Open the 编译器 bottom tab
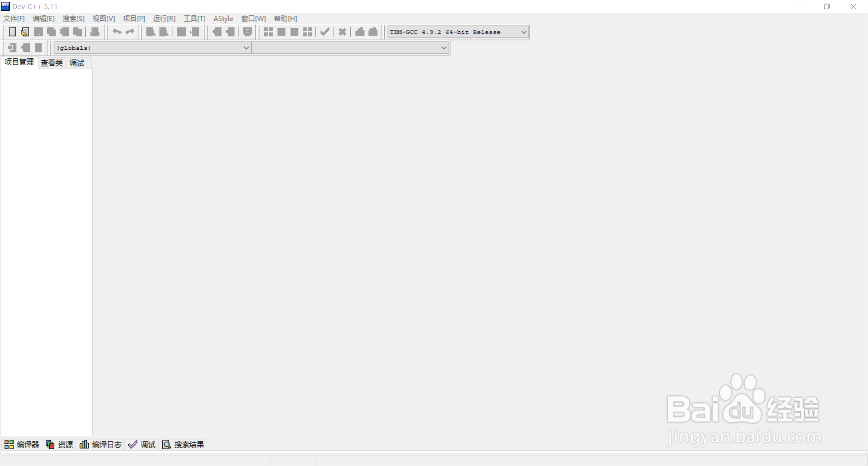This screenshot has width=868, height=466. coord(22,444)
